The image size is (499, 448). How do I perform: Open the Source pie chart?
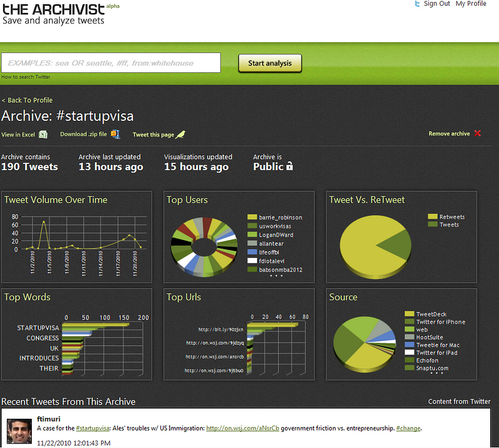coord(401,334)
